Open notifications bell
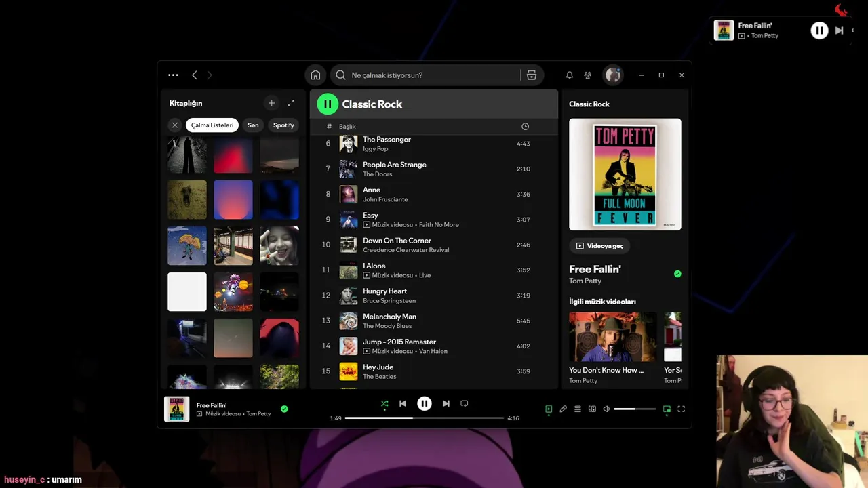This screenshot has width=868, height=488. click(x=570, y=75)
